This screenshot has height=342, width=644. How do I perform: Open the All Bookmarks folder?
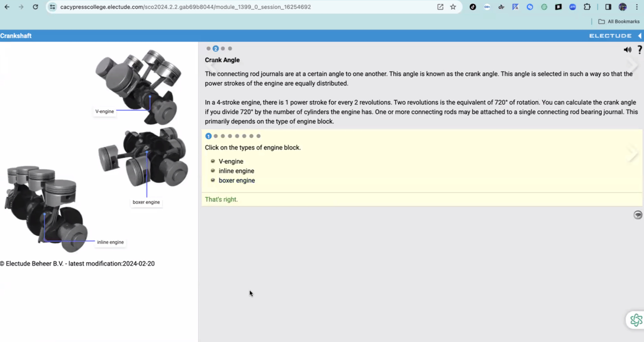[619, 21]
